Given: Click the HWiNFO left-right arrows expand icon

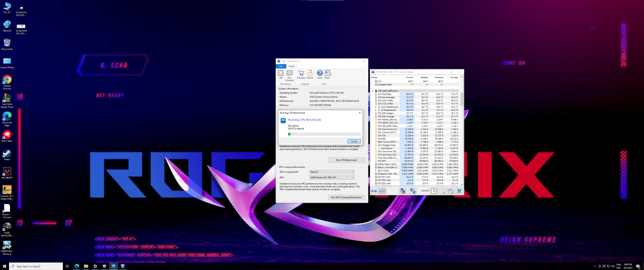Looking at the screenshot, I should [x=374, y=191].
